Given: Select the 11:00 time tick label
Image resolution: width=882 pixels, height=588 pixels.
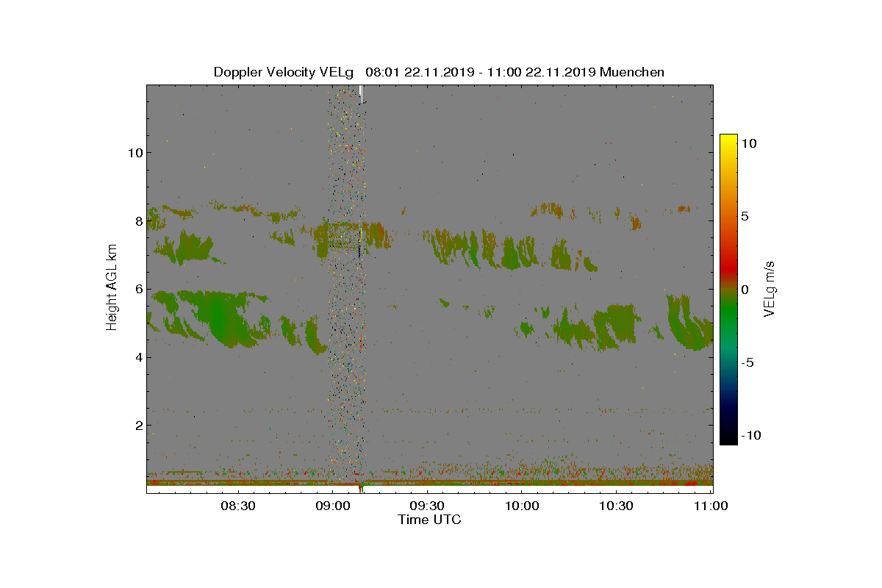Looking at the screenshot, I should [x=711, y=506].
